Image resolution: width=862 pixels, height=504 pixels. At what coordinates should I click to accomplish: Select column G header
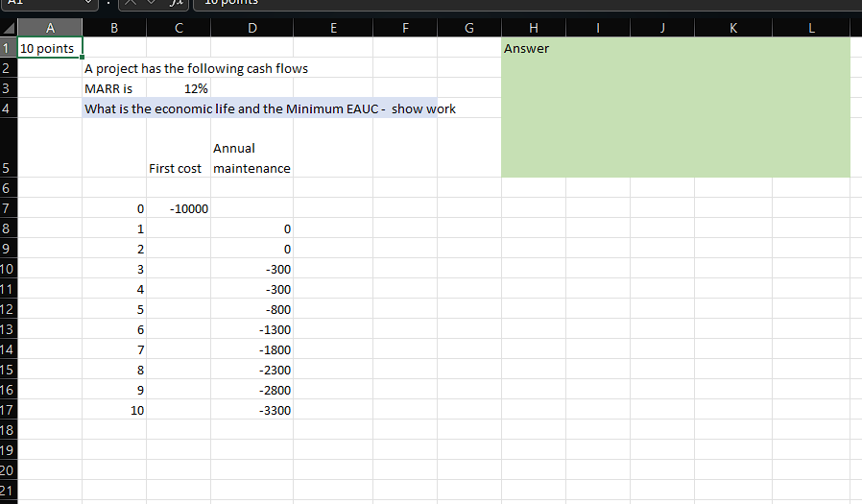(x=469, y=28)
